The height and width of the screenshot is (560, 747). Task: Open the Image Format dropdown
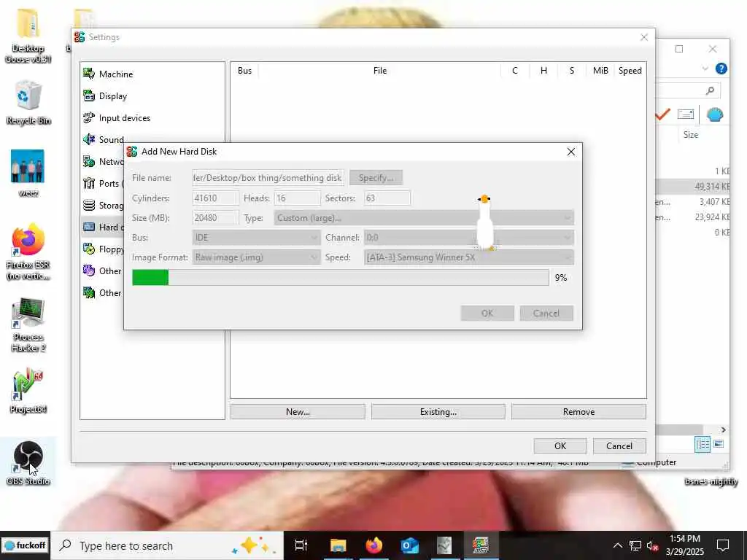256,257
